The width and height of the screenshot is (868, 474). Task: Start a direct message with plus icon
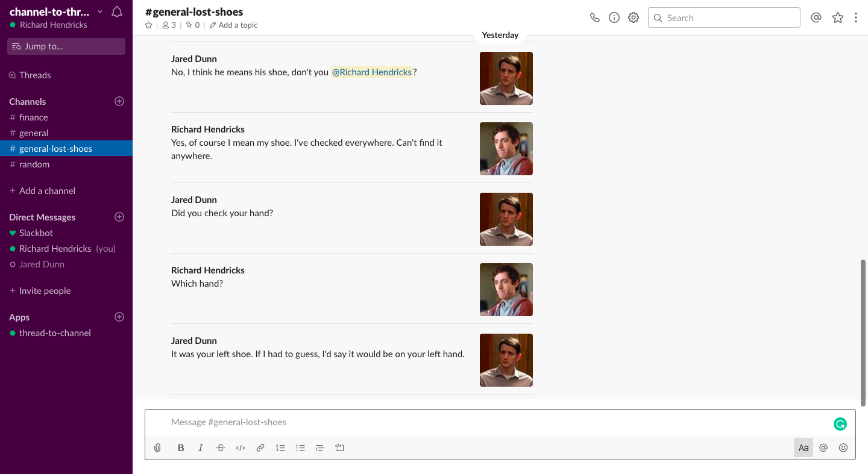pyautogui.click(x=119, y=217)
